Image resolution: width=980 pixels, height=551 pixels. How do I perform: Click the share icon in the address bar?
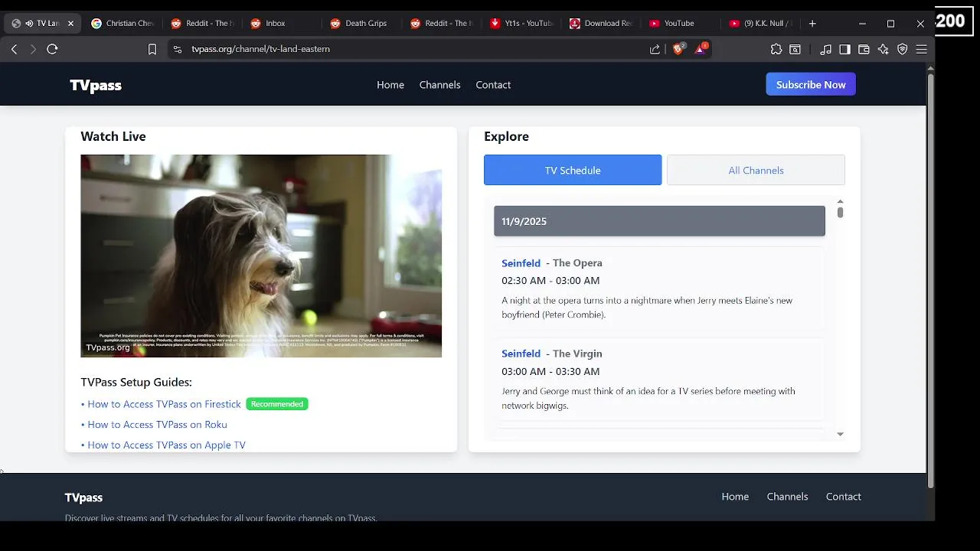655,49
